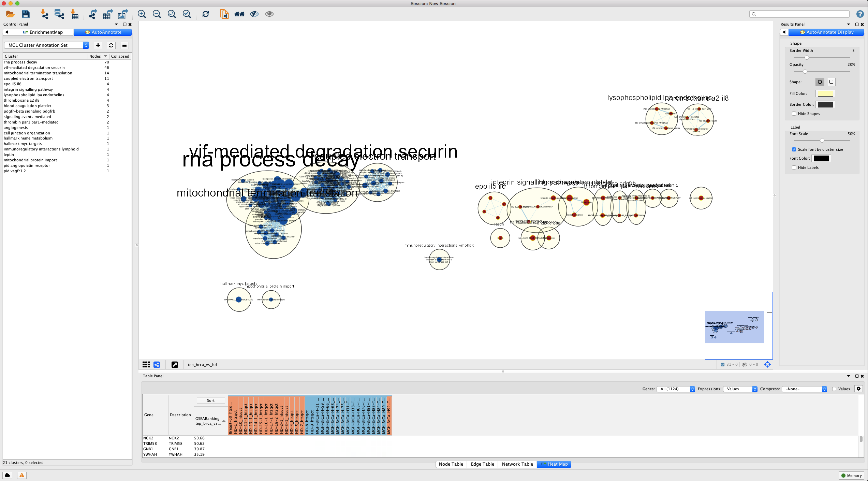Tick the Hide Labels checkbox
Screen dimensions: 868x481
coord(794,167)
